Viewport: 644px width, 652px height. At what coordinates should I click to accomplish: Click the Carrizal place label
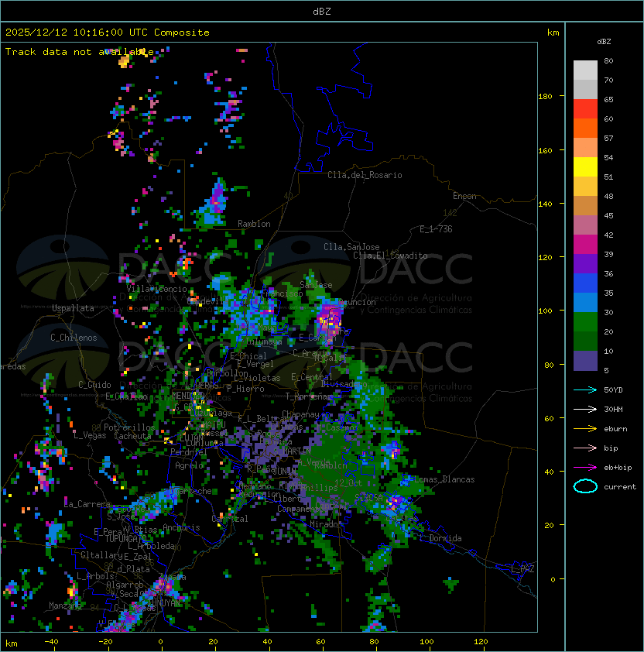click(230, 519)
